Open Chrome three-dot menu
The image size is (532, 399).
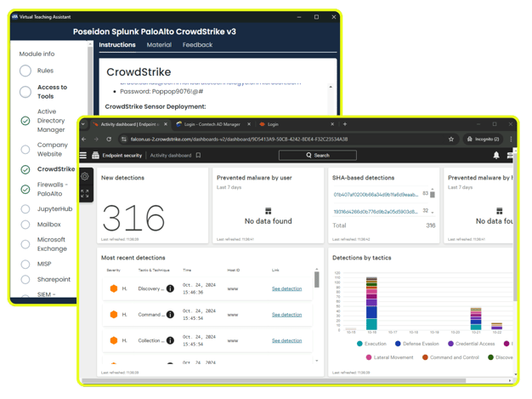pos(511,140)
